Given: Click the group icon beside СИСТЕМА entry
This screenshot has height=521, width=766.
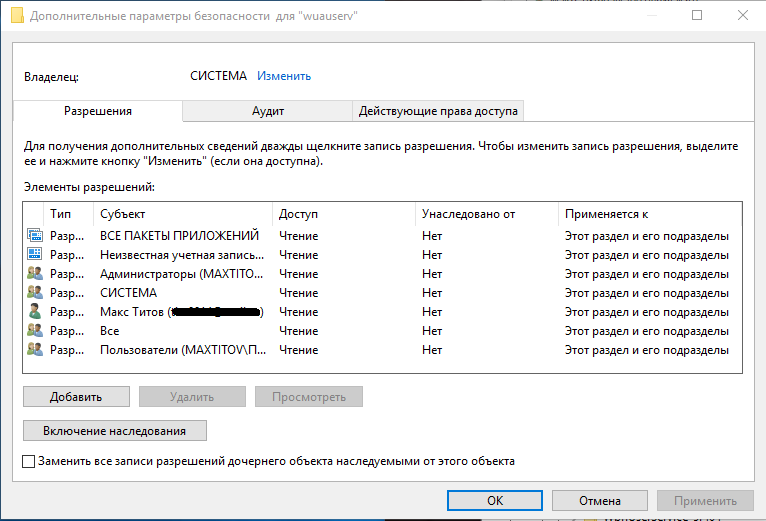Looking at the screenshot, I should point(35,292).
